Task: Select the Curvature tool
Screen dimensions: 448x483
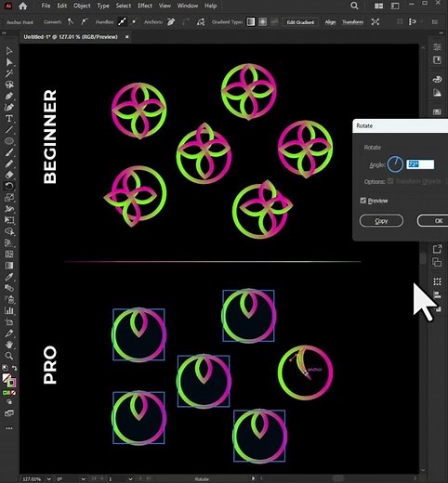Action: (x=9, y=107)
